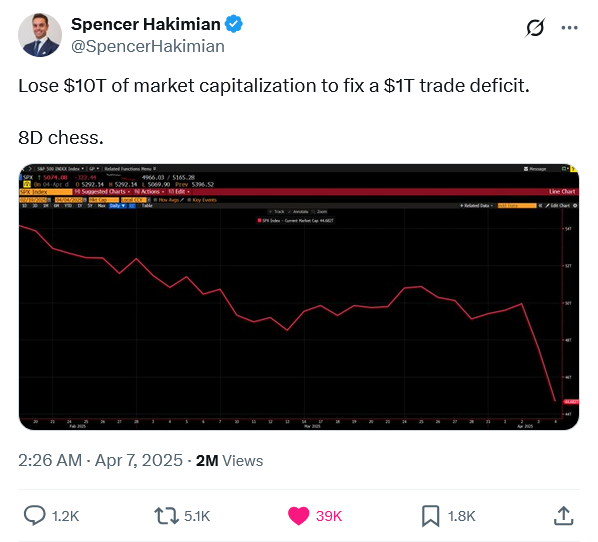598x542 pixels.
Task: Expand the Daily period dropdown
Action: tap(117, 206)
